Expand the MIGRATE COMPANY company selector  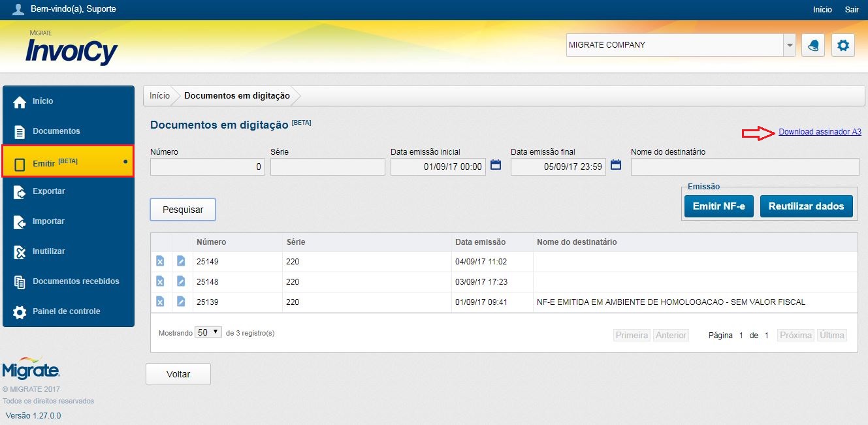[x=788, y=44]
